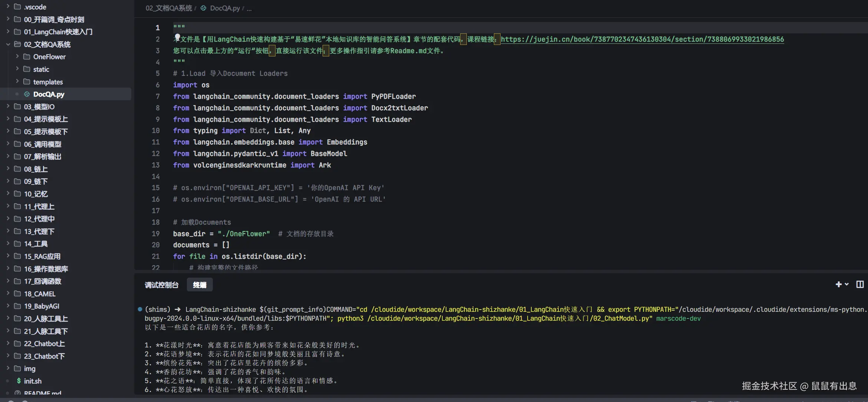The height and width of the screenshot is (402, 868).
Task: Open DocQA.py in the file tree
Action: coord(49,94)
